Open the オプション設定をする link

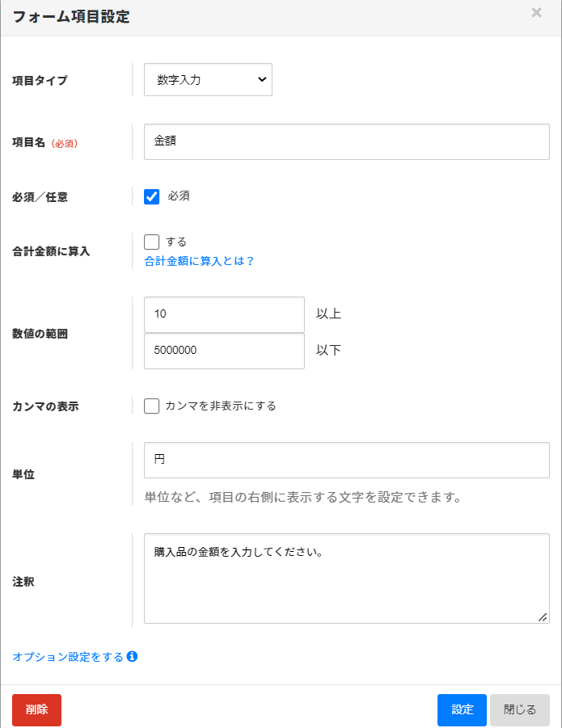[68, 657]
